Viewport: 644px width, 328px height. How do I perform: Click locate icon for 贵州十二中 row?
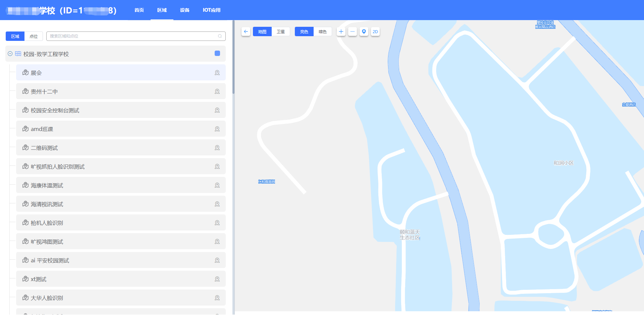pyautogui.click(x=217, y=91)
